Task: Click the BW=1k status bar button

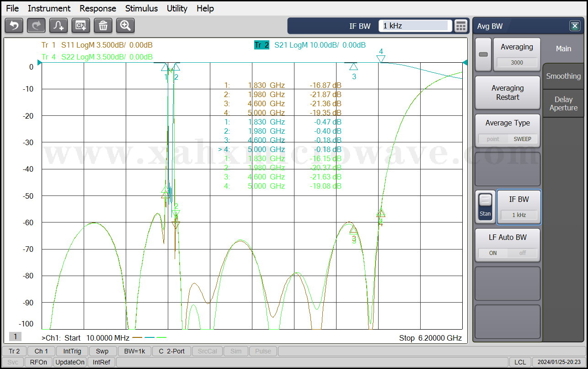Action: coord(134,351)
